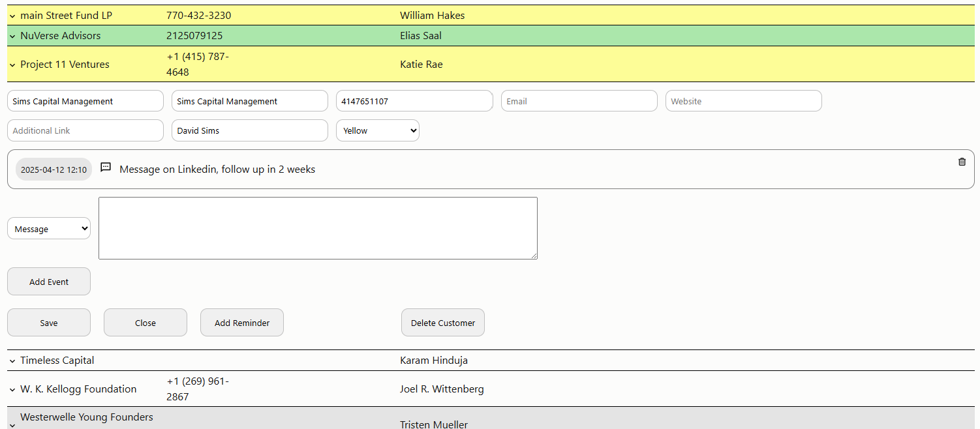980x429 pixels.
Task: Focus the first Sims Capital Management name field
Action: 85,101
